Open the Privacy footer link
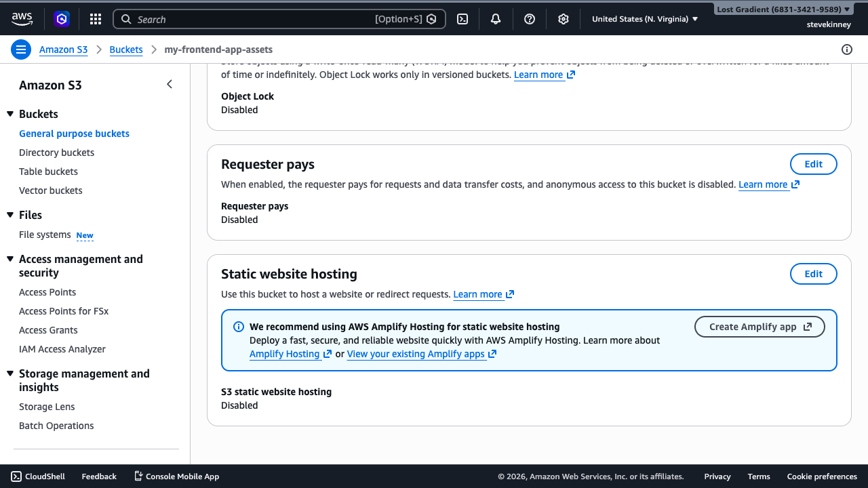This screenshot has height=488, width=868. click(717, 476)
